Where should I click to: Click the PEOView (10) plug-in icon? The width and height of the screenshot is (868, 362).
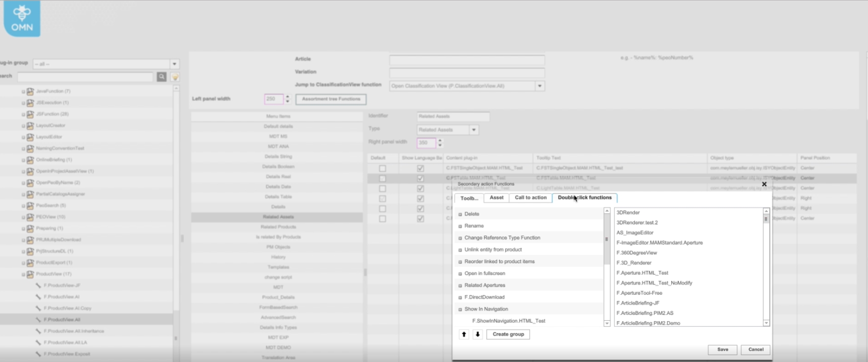pos(31,217)
